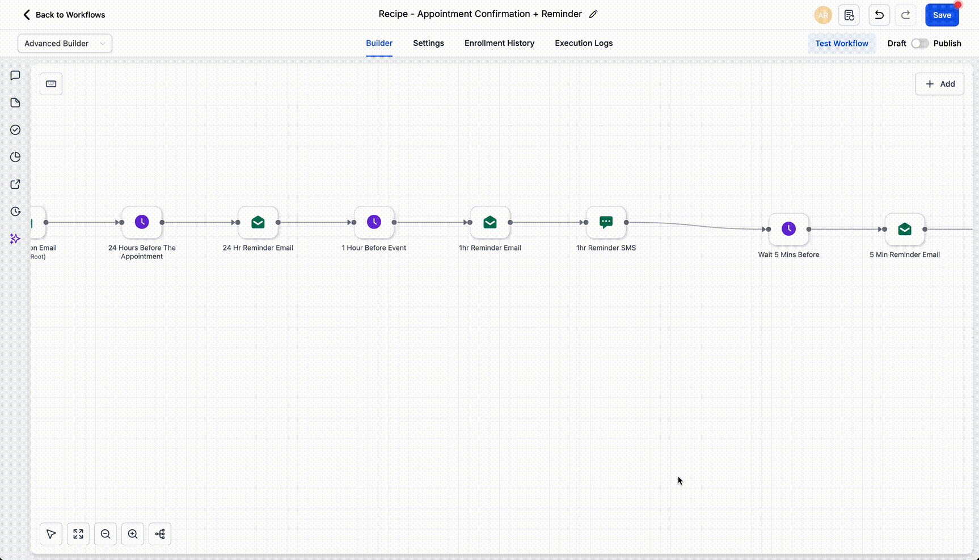Open the keyboard shortcuts panel
Image resolution: width=979 pixels, height=560 pixels.
tap(50, 83)
